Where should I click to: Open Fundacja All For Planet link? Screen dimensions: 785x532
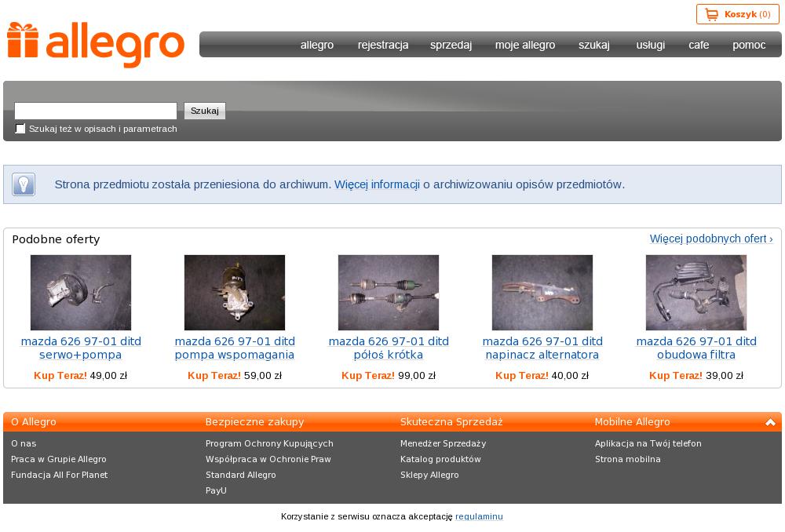59,475
